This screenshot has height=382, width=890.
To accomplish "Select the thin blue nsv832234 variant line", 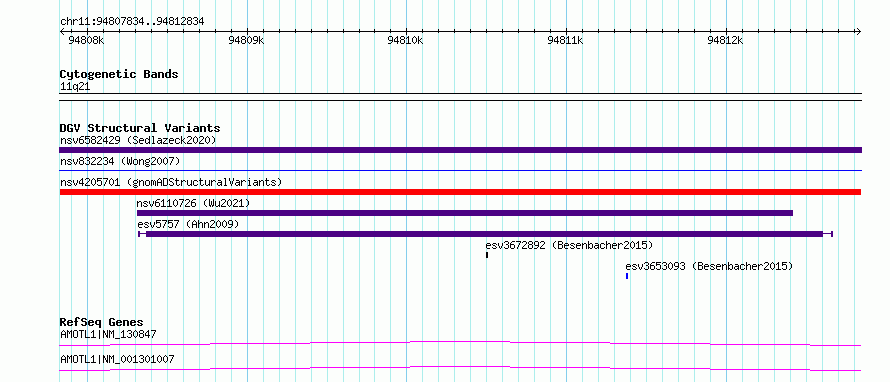I will coord(460,170).
